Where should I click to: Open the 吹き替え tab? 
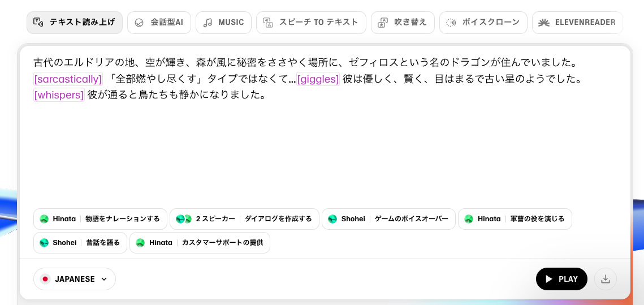[403, 23]
